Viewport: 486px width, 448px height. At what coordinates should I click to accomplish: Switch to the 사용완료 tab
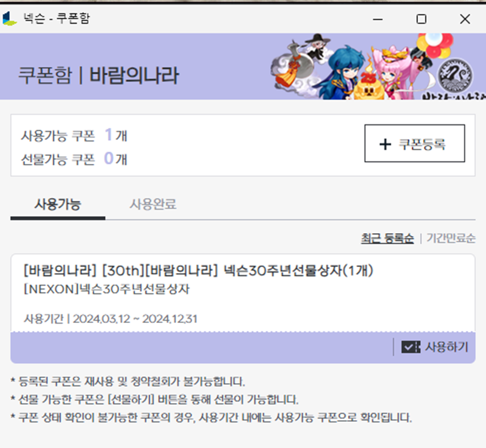click(153, 205)
